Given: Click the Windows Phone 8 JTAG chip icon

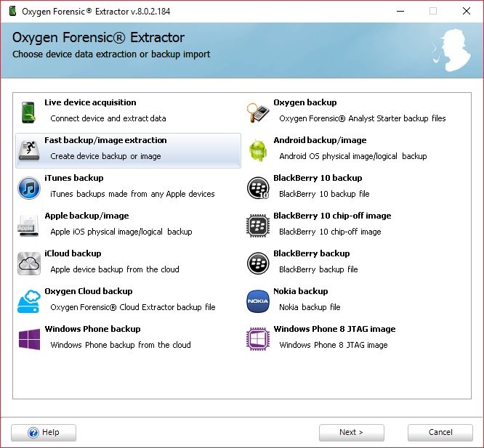Looking at the screenshot, I should coord(258,339).
